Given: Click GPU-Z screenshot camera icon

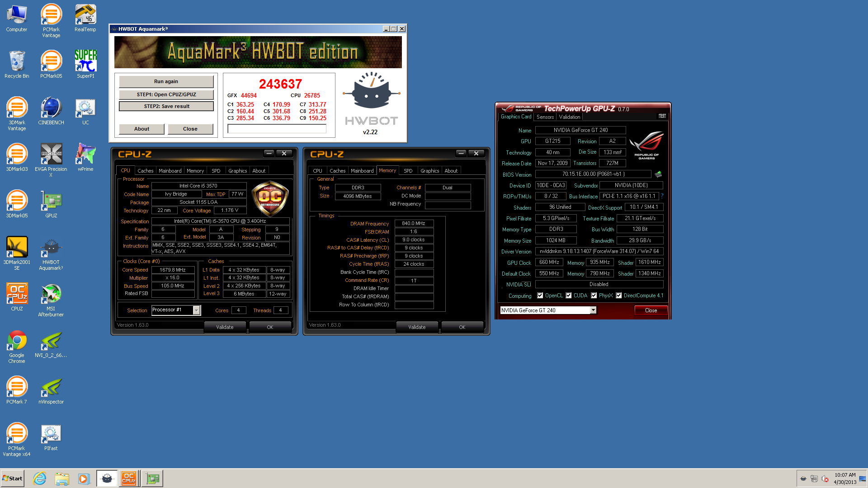Looking at the screenshot, I should 662,116.
